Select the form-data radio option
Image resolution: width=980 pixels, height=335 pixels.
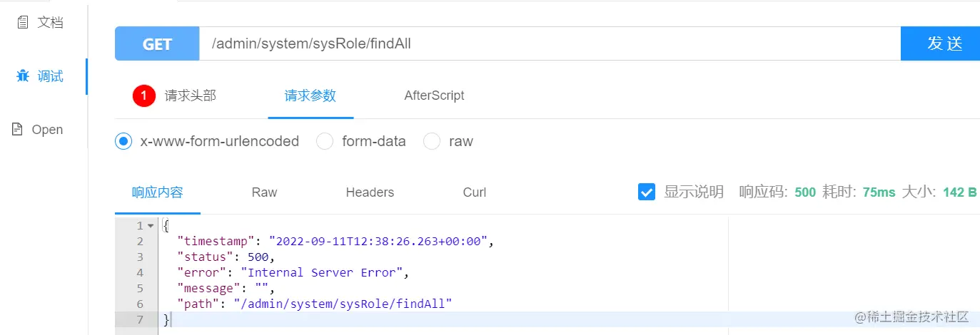[325, 141]
